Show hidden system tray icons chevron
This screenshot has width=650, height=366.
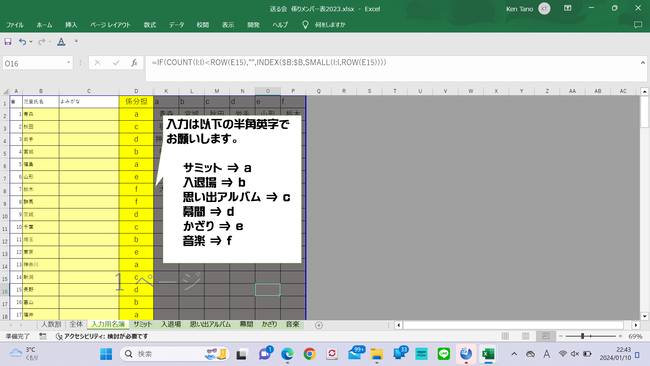[514, 354]
